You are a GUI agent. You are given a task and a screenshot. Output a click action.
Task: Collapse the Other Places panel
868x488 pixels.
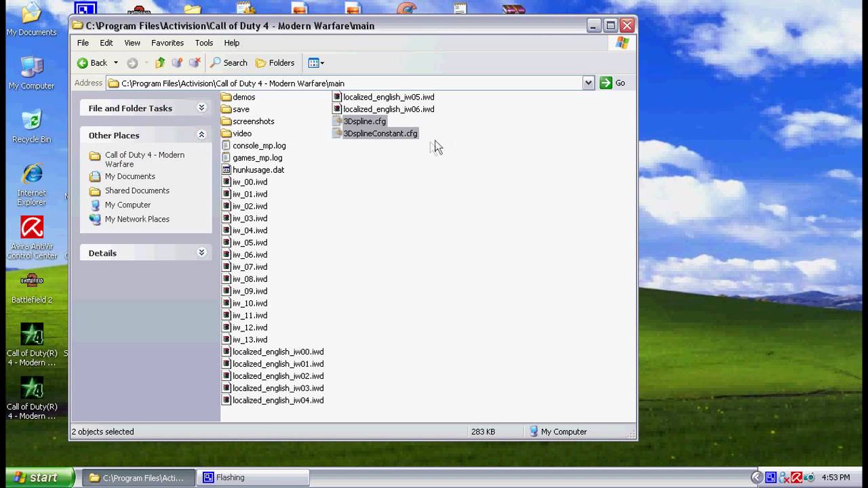[201, 135]
